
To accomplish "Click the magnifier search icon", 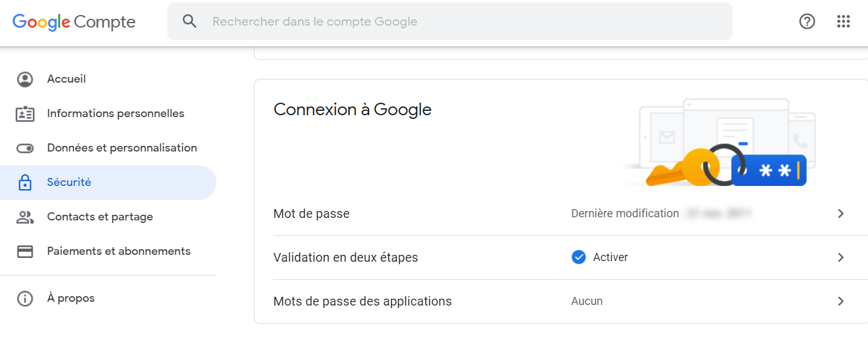I will [x=189, y=21].
